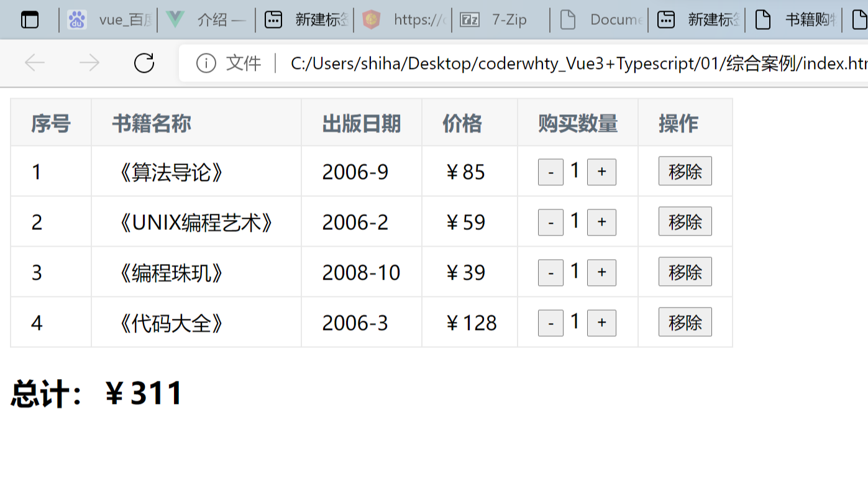
Task: Select the book title 《UNIX编程艺术》
Action: (196, 222)
